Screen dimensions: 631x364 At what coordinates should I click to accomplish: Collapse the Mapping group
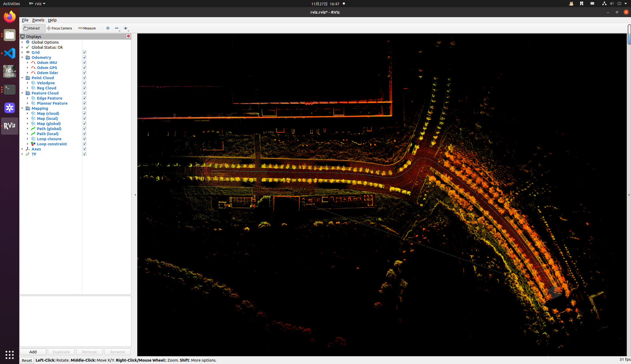click(x=22, y=108)
